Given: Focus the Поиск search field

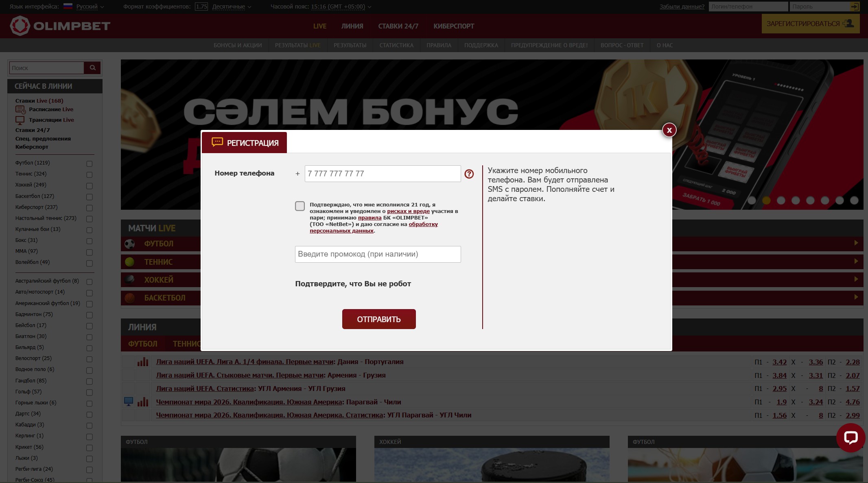Looking at the screenshot, I should coord(46,68).
